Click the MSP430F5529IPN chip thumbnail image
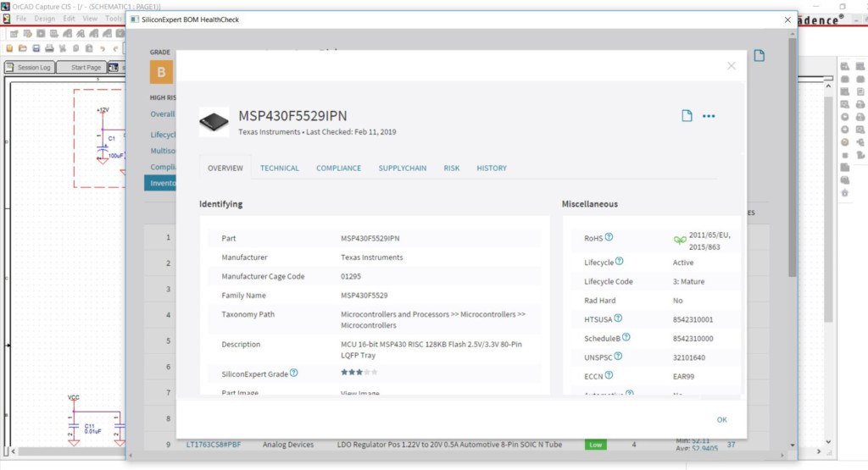This screenshot has width=868, height=470. point(214,122)
